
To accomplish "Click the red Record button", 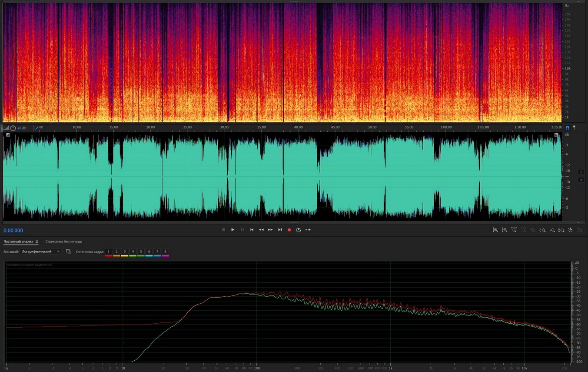I will click(289, 230).
